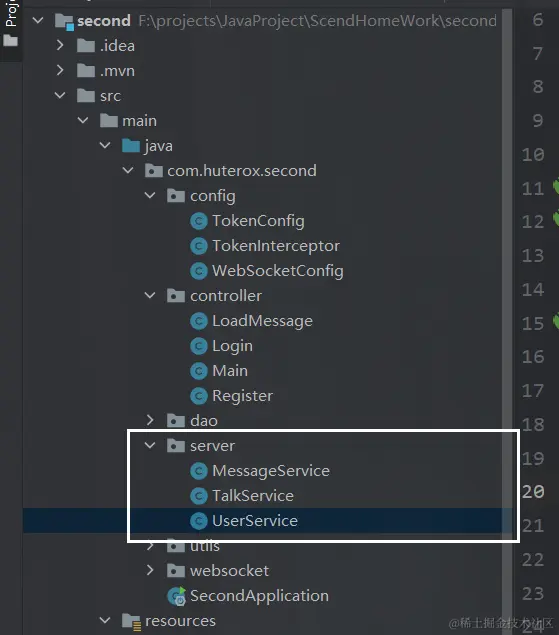Image resolution: width=559 pixels, height=635 pixels.
Task: Collapse the src folder chevron
Action: (60, 95)
